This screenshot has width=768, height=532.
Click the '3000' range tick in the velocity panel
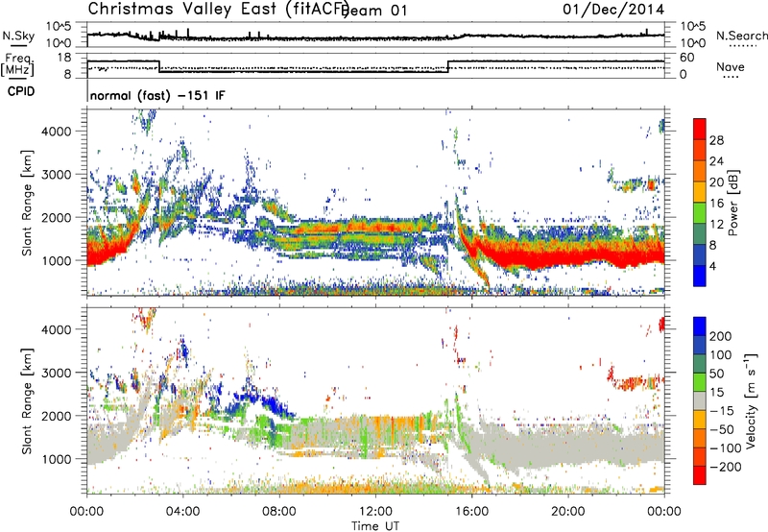(57, 373)
